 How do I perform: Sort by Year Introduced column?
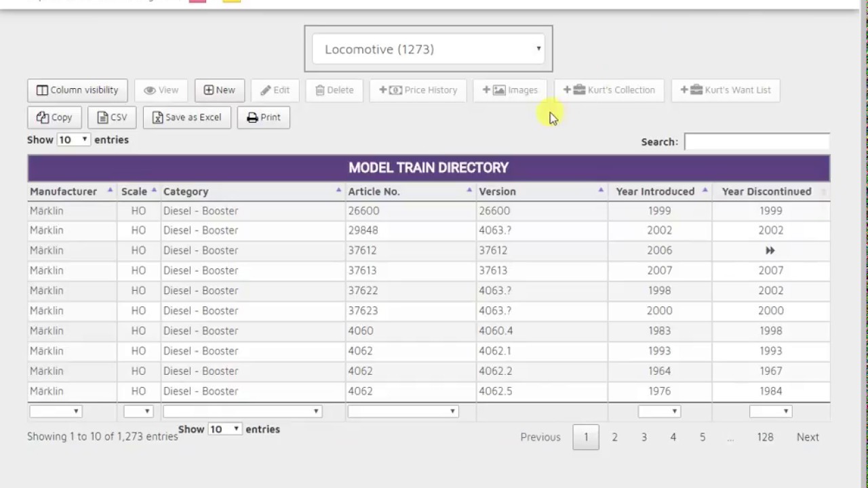660,191
